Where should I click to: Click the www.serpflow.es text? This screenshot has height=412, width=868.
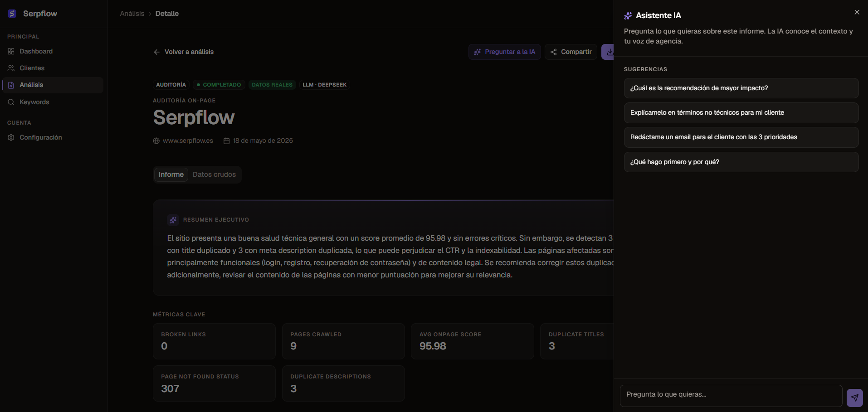tap(188, 141)
